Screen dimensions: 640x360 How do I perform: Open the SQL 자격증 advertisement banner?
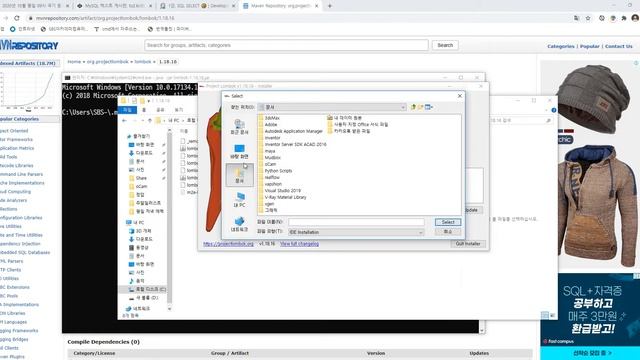[x=590, y=316]
